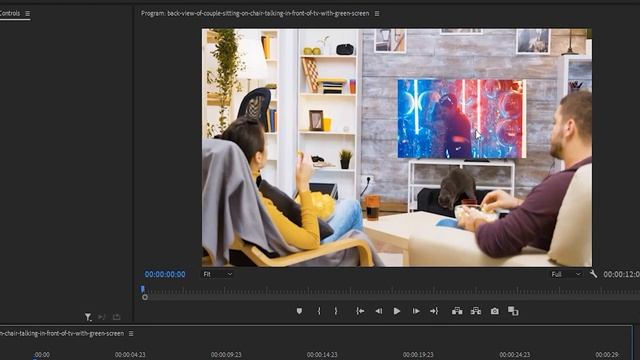
Task: Click the zoom scroll bar handle under ruler
Action: click(x=145, y=298)
